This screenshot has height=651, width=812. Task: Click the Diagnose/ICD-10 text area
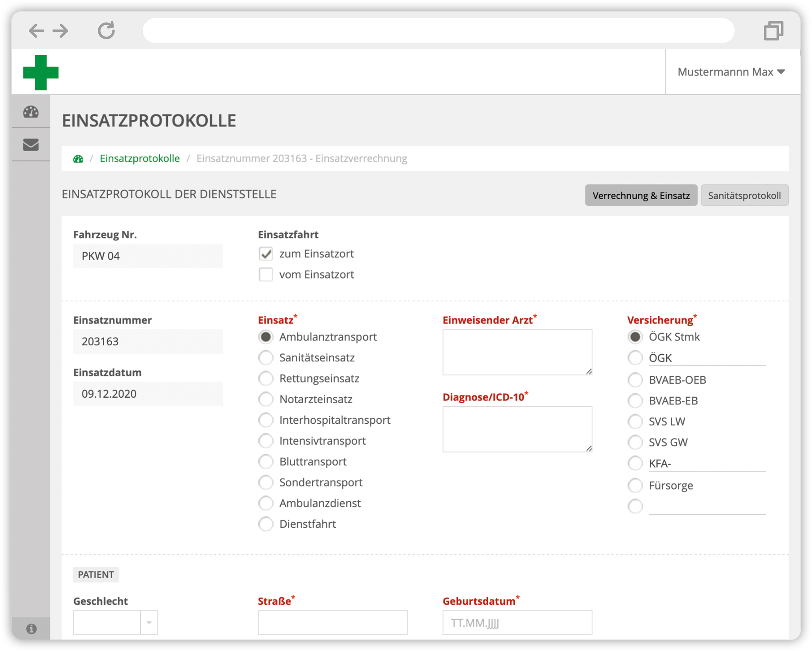517,429
